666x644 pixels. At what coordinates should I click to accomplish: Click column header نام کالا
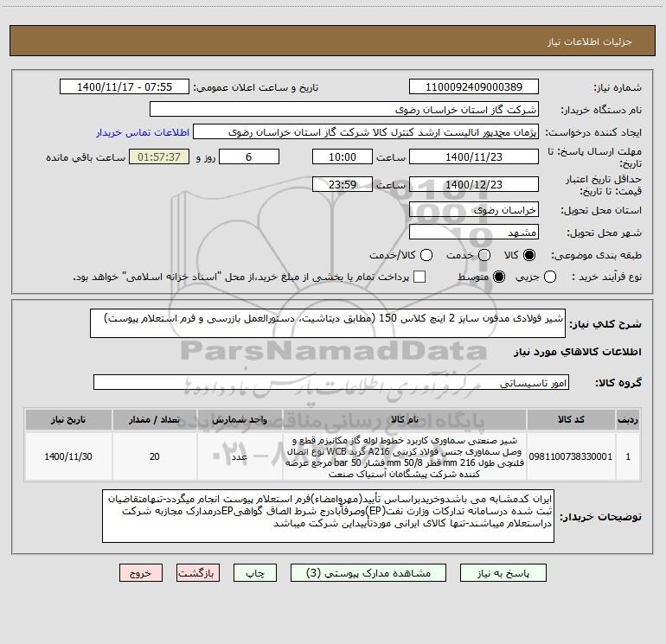405,419
